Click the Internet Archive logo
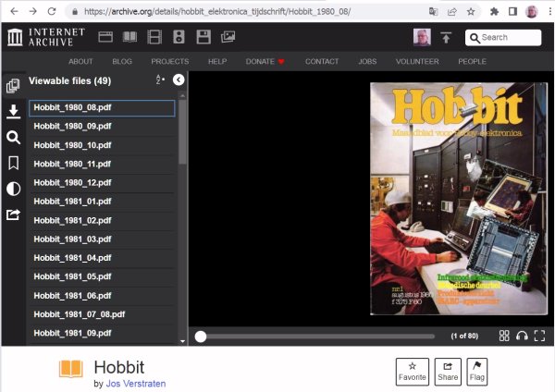The height and width of the screenshot is (392, 555). [x=46, y=37]
